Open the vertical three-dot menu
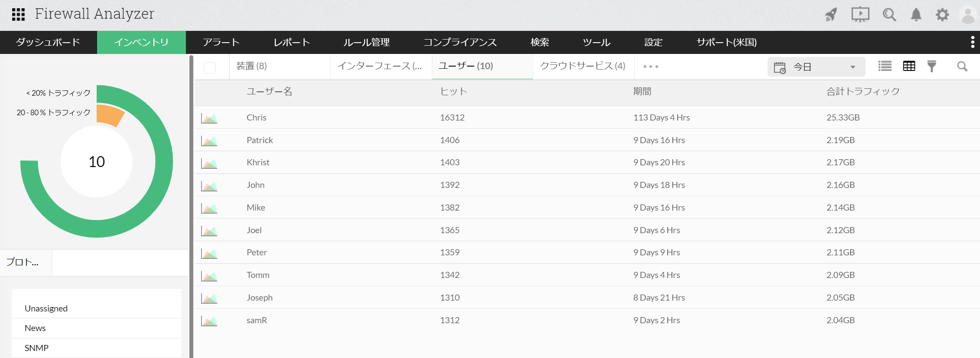980x358 pixels. [972, 42]
